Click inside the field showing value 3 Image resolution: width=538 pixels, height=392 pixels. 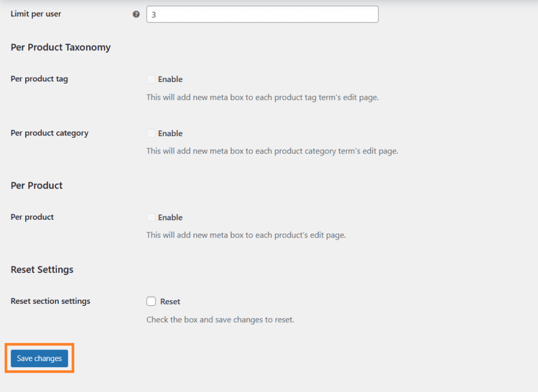click(x=262, y=14)
